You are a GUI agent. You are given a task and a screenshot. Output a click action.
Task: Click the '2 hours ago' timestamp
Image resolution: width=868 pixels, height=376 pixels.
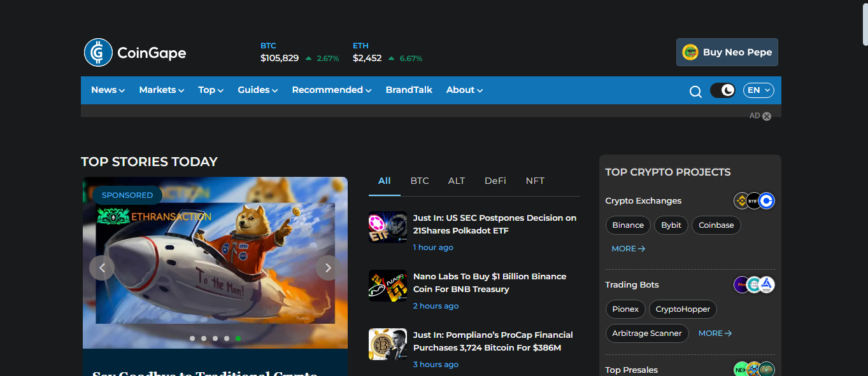pos(436,306)
